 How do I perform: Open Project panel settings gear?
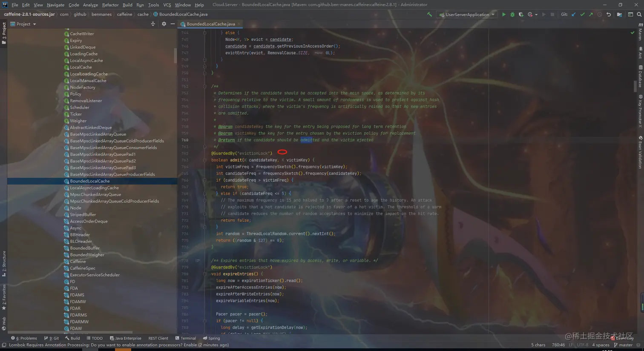[164, 24]
